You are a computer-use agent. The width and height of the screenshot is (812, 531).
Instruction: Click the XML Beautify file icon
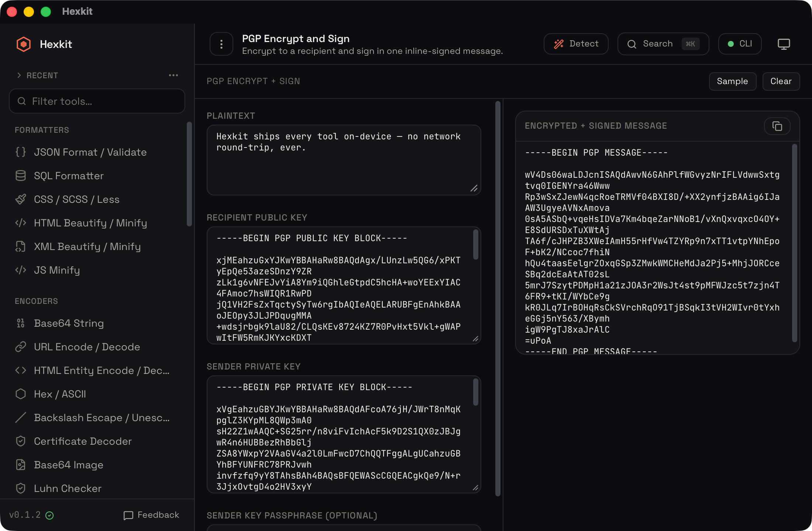(21, 247)
